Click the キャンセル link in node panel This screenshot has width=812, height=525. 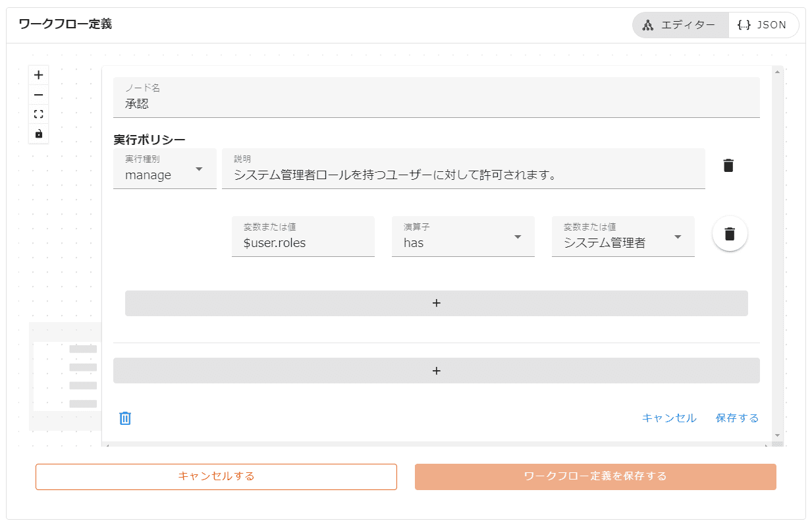(668, 418)
